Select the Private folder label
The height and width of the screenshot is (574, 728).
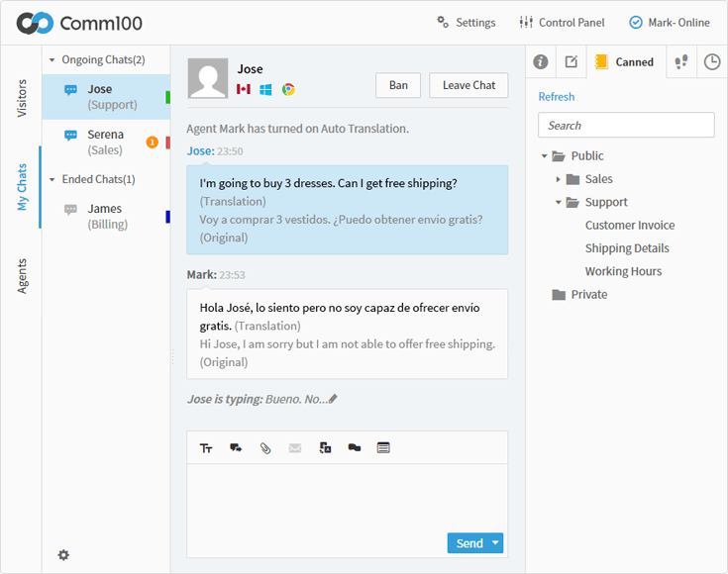[589, 295]
